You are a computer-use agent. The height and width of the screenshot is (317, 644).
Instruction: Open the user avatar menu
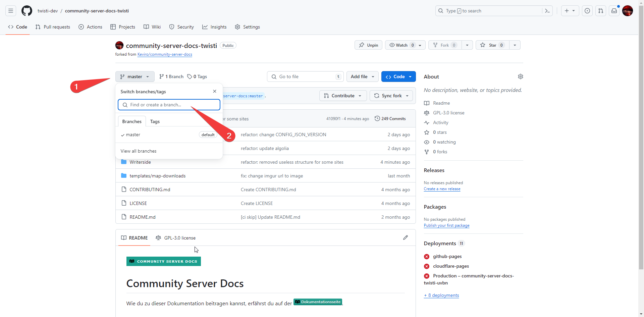(x=628, y=11)
